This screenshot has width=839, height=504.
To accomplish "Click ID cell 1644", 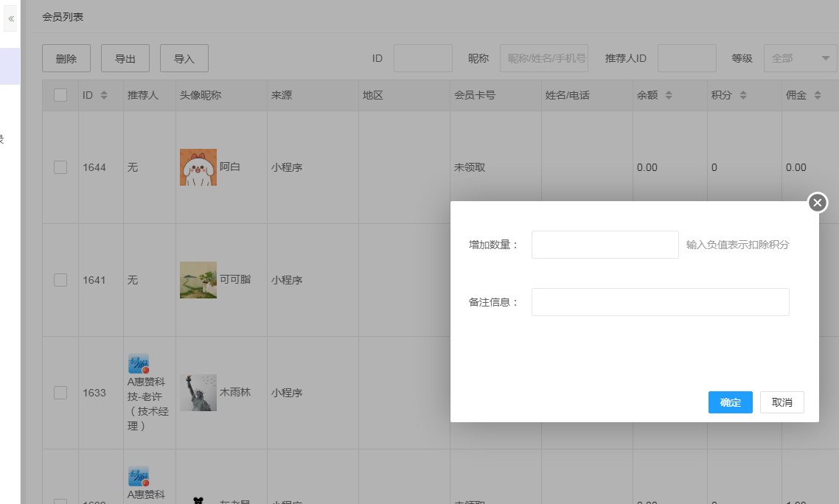I will point(94,167).
